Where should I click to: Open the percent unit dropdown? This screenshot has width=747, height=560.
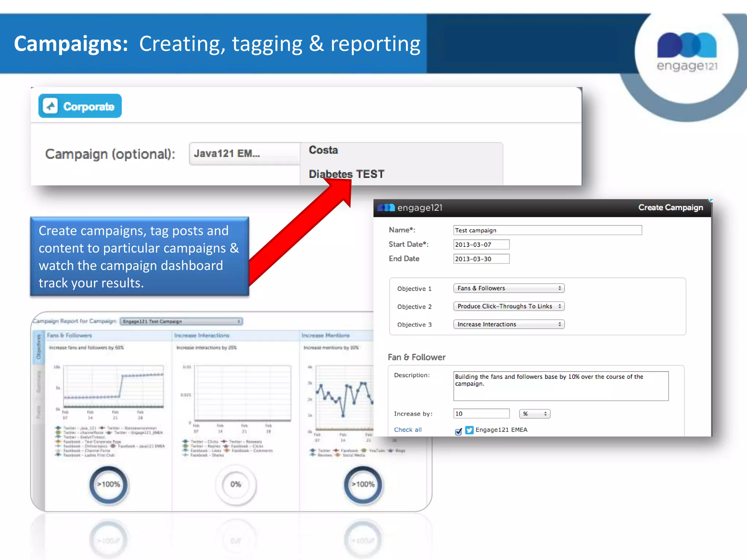(x=535, y=414)
